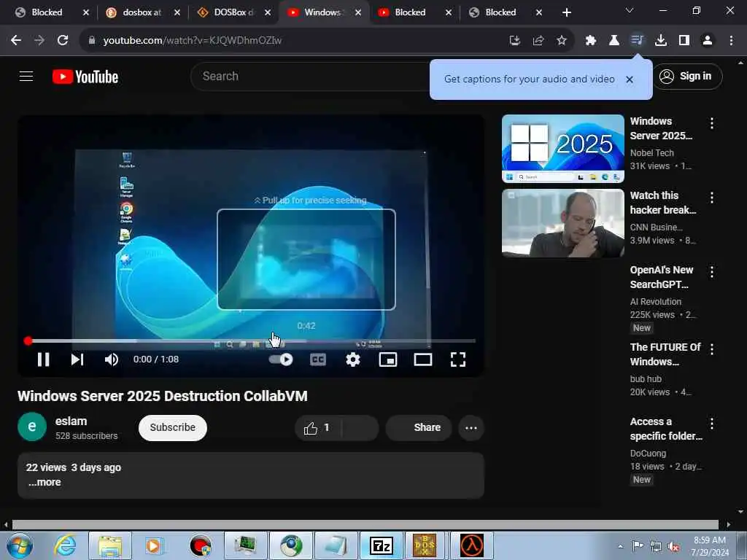Open options for The FUTURE Of Windows
This screenshot has height=560, width=747.
click(x=712, y=349)
